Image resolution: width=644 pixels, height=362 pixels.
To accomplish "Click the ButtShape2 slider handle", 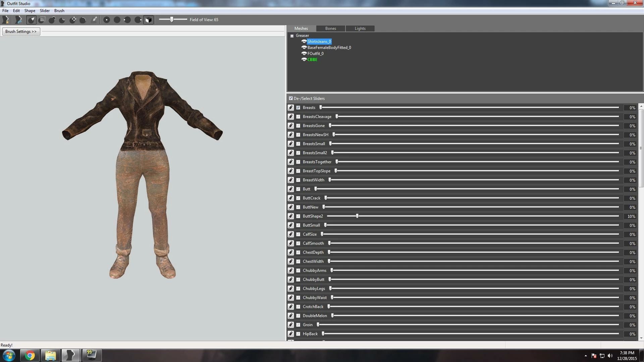I will click(357, 216).
